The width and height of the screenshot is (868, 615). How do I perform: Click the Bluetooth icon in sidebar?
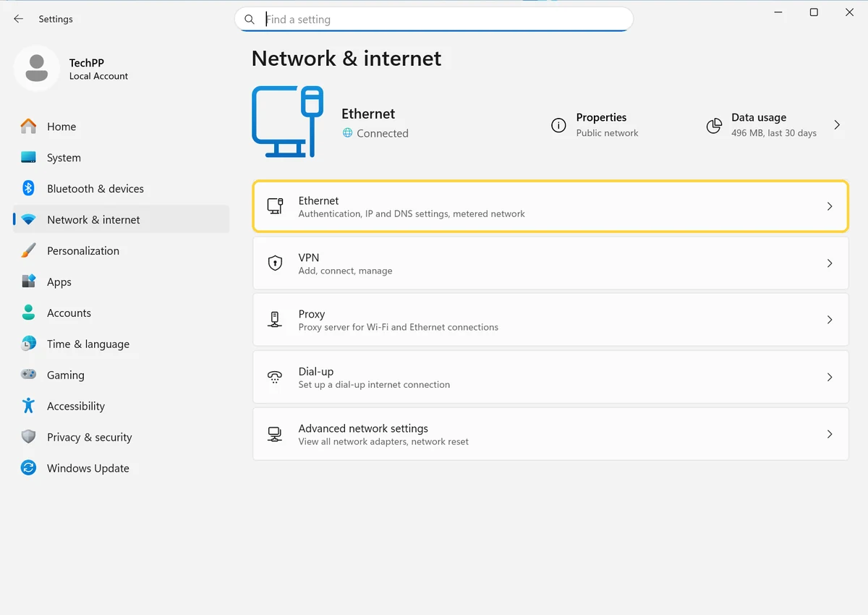click(28, 188)
